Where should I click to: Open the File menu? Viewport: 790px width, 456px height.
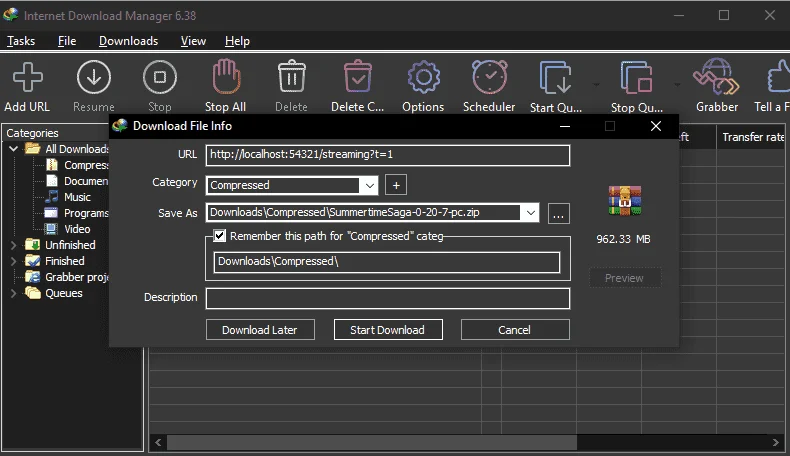pos(67,41)
